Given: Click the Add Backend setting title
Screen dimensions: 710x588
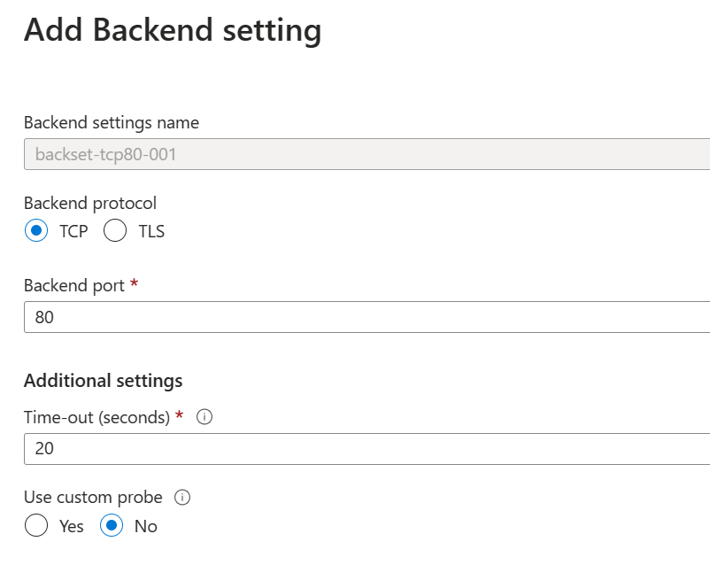Looking at the screenshot, I should click(173, 30).
